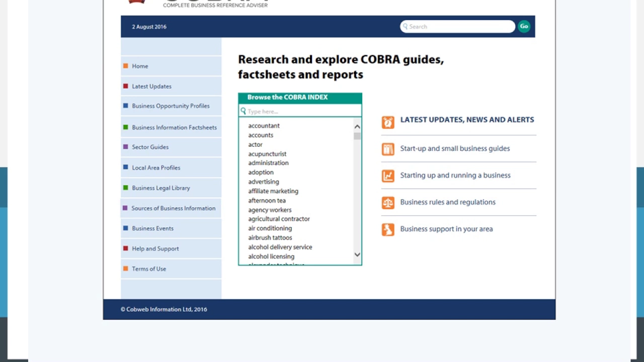Viewport: 644px width, 362px height.
Task: Click the magnifier icon in top search box
Action: (x=405, y=27)
